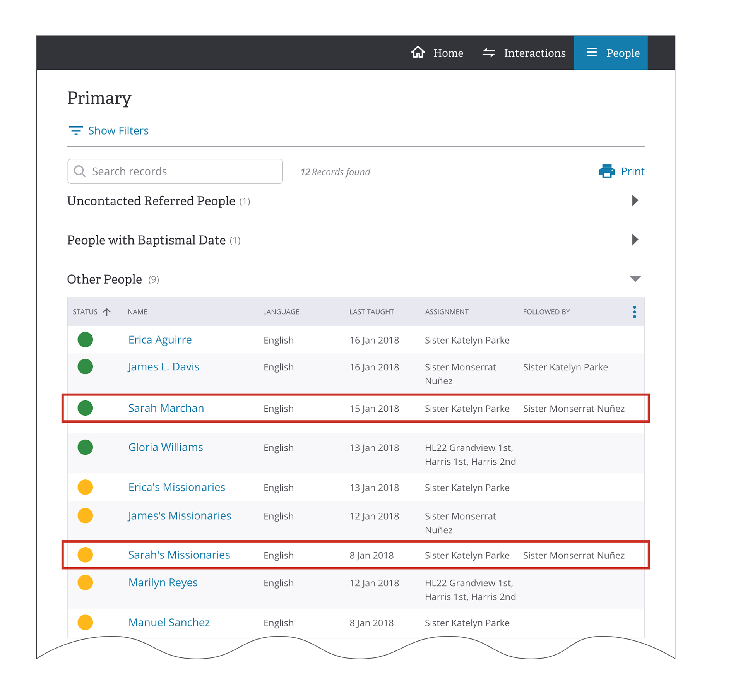Open Erica Aguirre's record
743x700 pixels.
pyautogui.click(x=160, y=340)
